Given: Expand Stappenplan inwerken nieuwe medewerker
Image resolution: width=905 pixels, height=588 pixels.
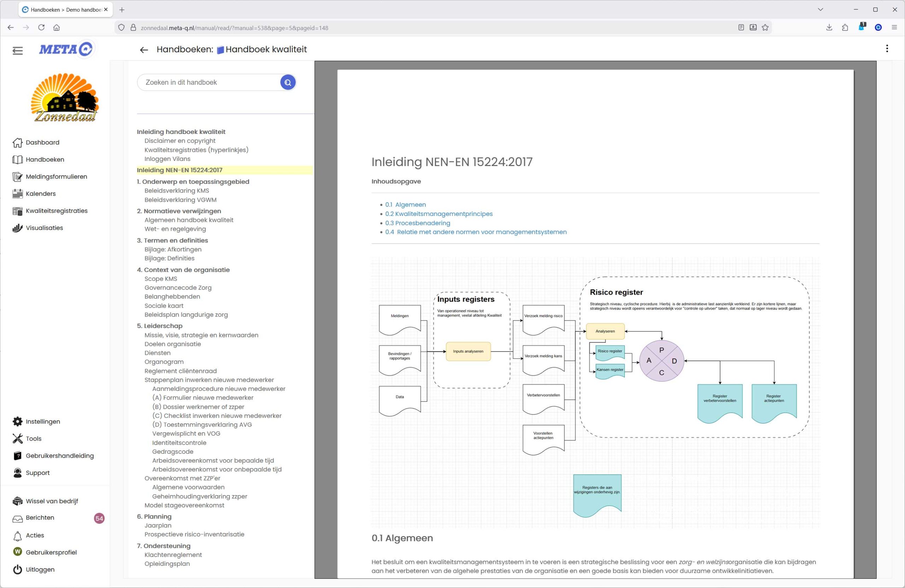Looking at the screenshot, I should (209, 380).
